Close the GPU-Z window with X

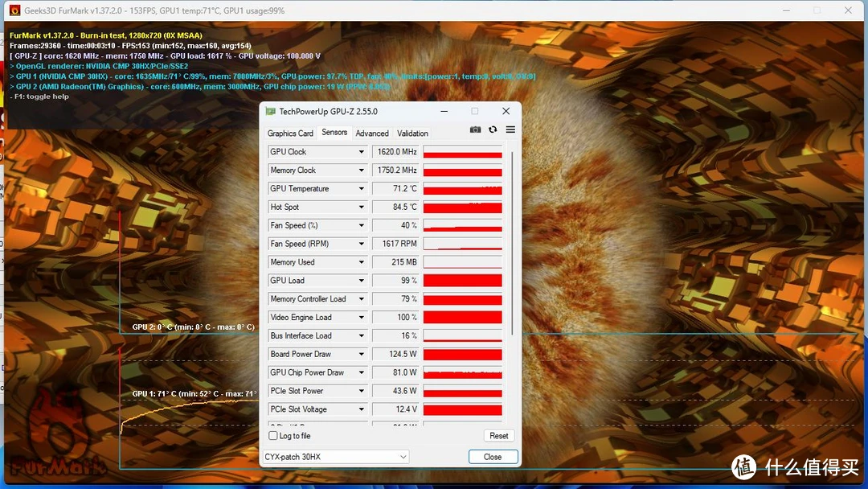[506, 111]
